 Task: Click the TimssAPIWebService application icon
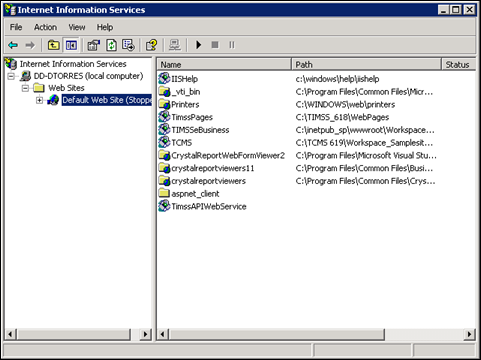click(x=164, y=206)
